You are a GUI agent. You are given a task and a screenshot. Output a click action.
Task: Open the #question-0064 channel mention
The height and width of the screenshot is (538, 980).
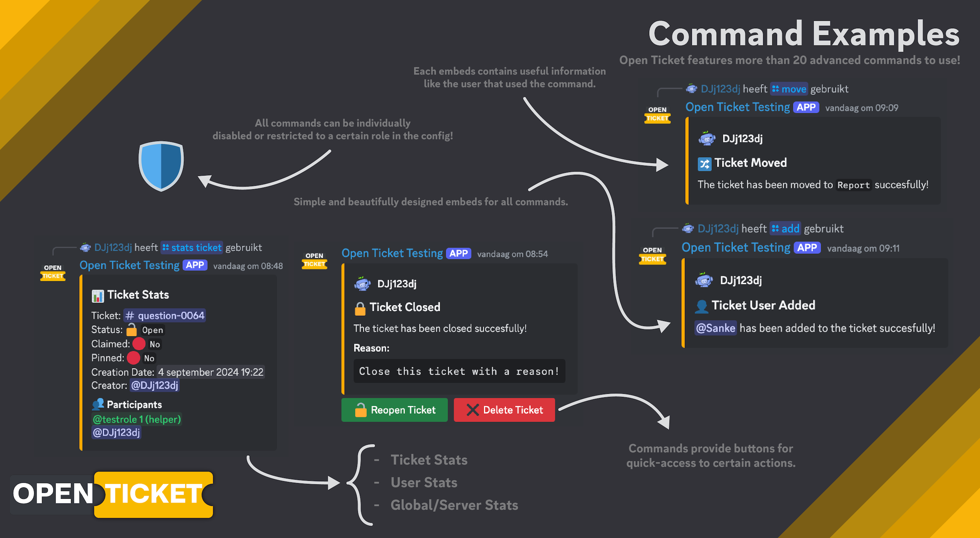[x=165, y=315]
